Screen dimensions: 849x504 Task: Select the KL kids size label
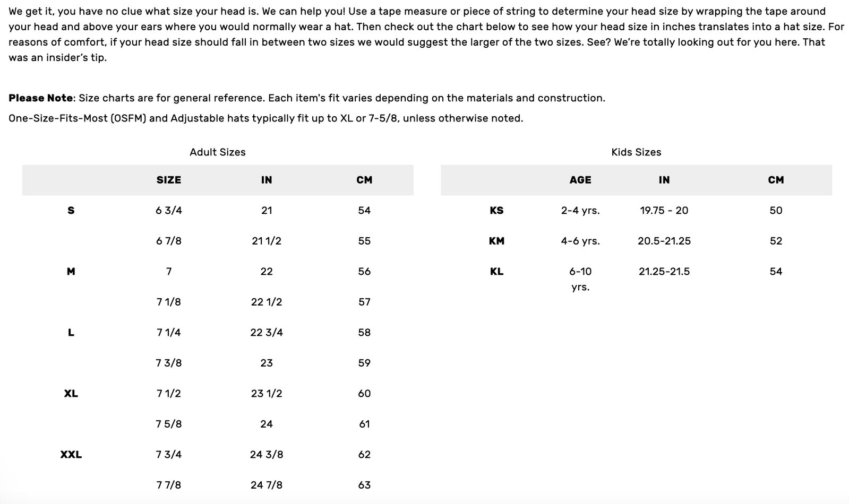coord(496,272)
